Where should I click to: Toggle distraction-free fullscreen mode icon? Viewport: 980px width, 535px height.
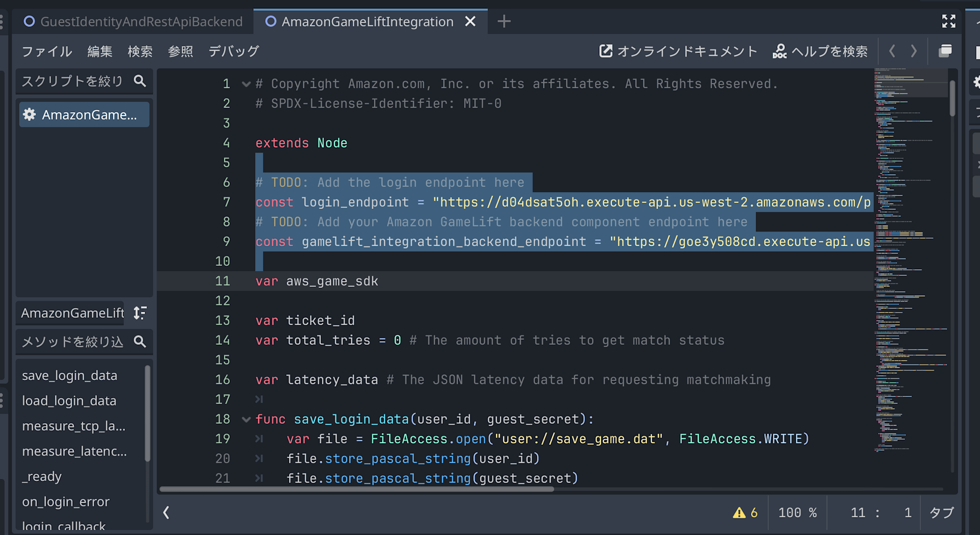(x=949, y=21)
